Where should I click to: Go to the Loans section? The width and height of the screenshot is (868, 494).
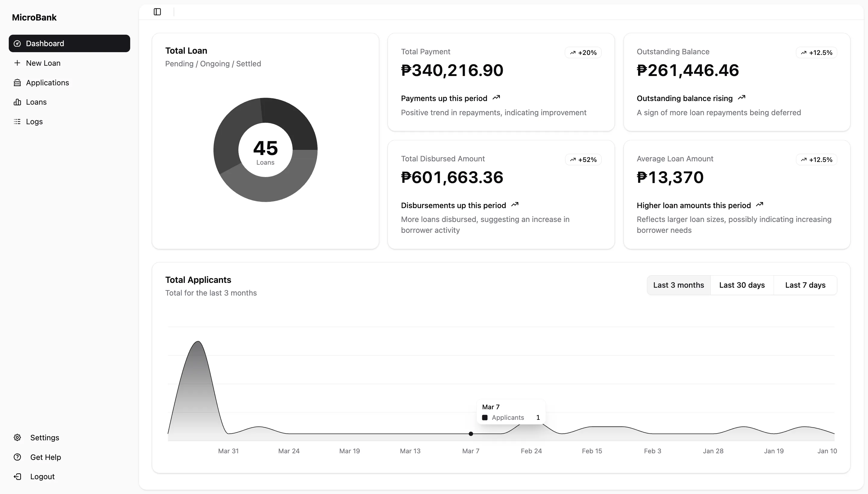(36, 102)
